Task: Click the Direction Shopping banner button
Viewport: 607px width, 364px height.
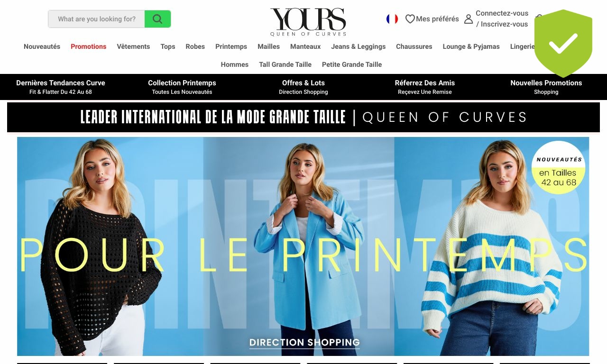Action: click(x=304, y=342)
